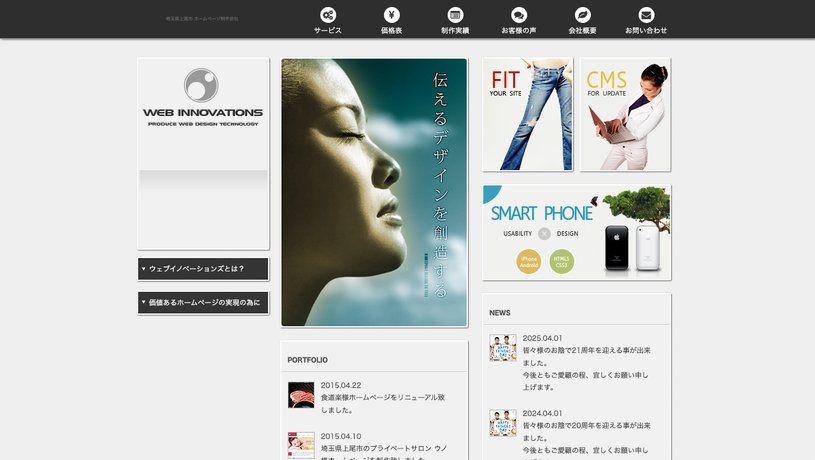Click the 2024.04.01 date text
Screen dimensions: 815x460
(542, 413)
